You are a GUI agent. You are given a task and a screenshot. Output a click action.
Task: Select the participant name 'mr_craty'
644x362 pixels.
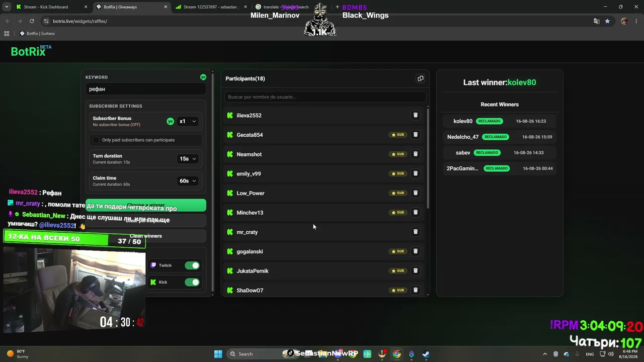247,232
